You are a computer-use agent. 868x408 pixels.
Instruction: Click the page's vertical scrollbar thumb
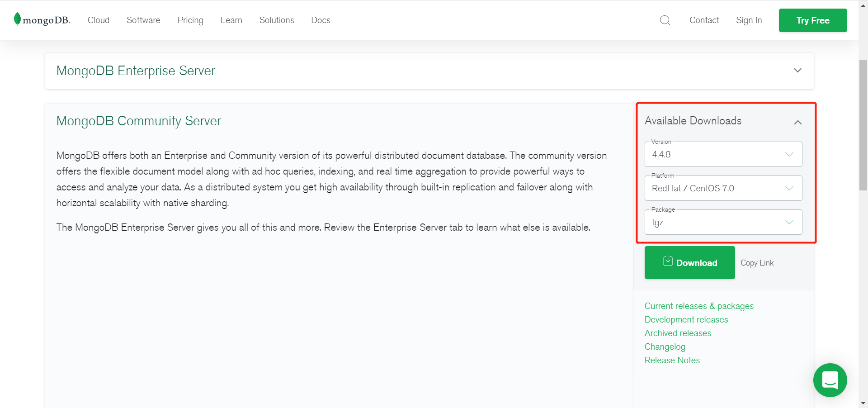click(863, 124)
